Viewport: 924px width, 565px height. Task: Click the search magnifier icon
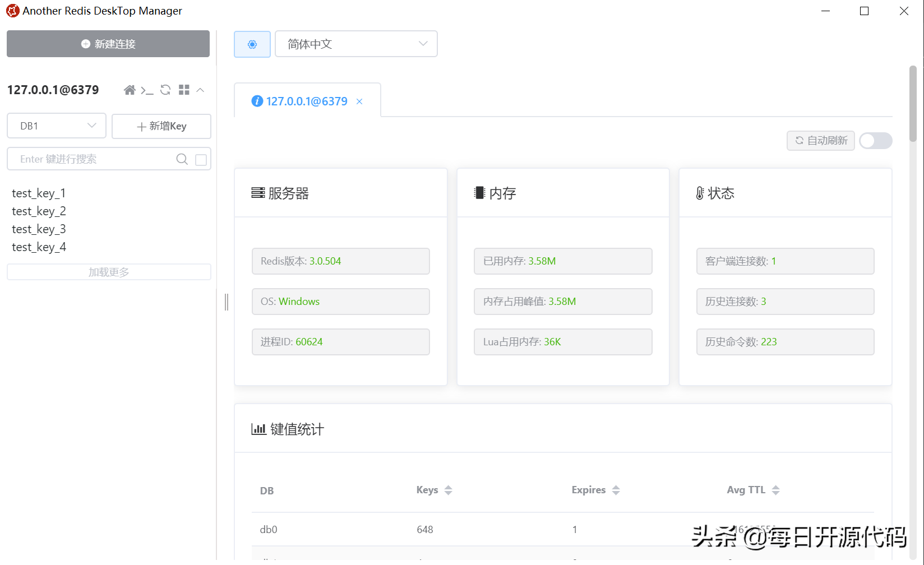pos(182,159)
